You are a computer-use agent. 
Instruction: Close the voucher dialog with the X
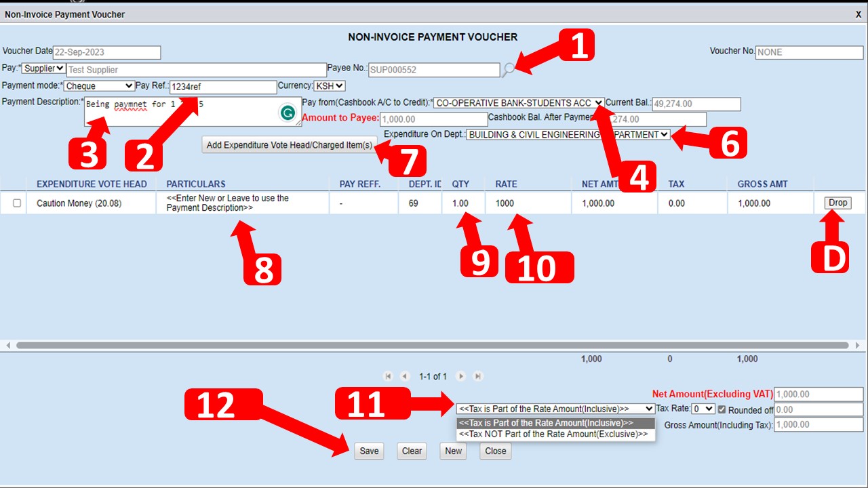coord(859,14)
